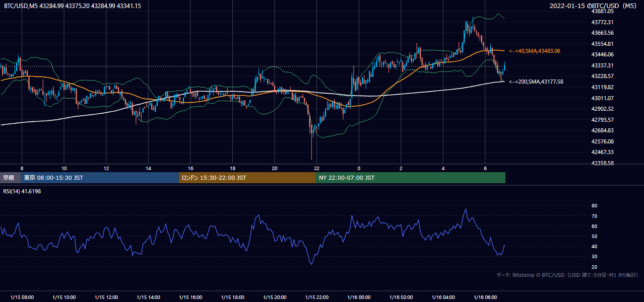The width and height of the screenshot is (644, 302).
Task: Click hour label 4 below the price chart
Action: coord(443,168)
